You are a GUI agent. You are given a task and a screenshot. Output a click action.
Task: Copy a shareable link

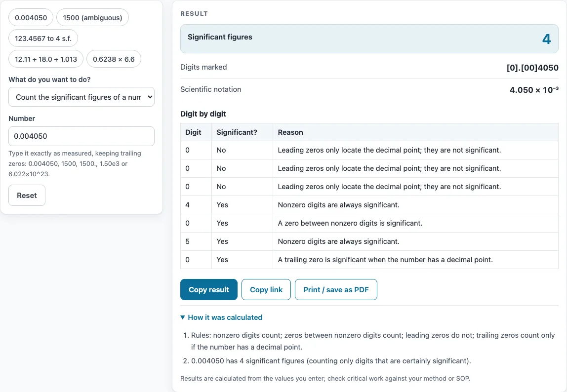(x=266, y=290)
